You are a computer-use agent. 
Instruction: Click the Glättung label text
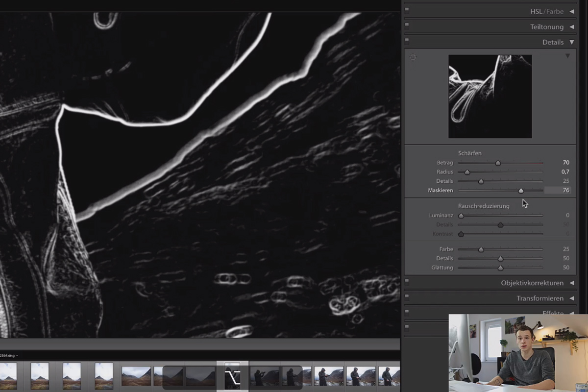coord(442,268)
